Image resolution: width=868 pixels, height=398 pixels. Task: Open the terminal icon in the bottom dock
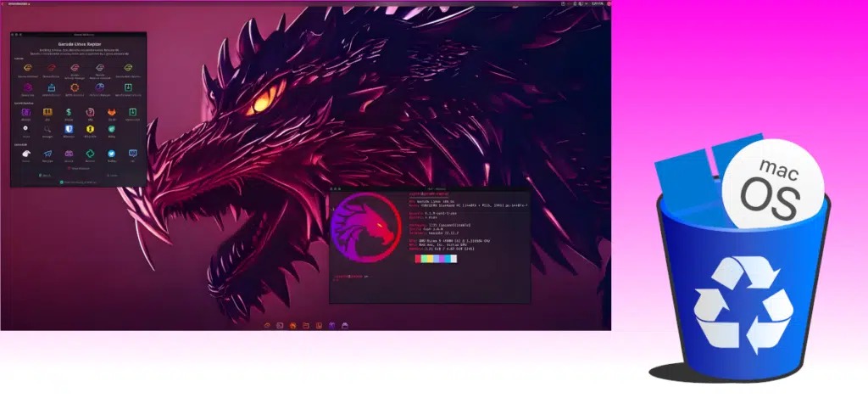(280, 325)
